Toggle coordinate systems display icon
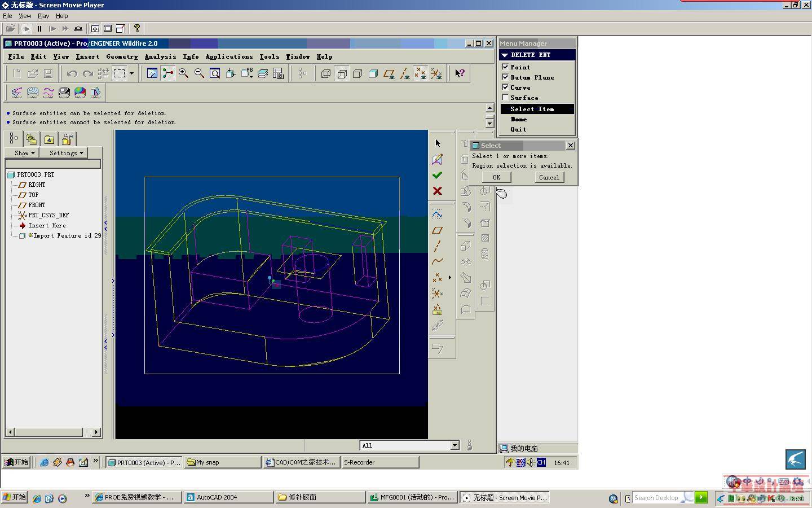812x508 pixels. [436, 73]
